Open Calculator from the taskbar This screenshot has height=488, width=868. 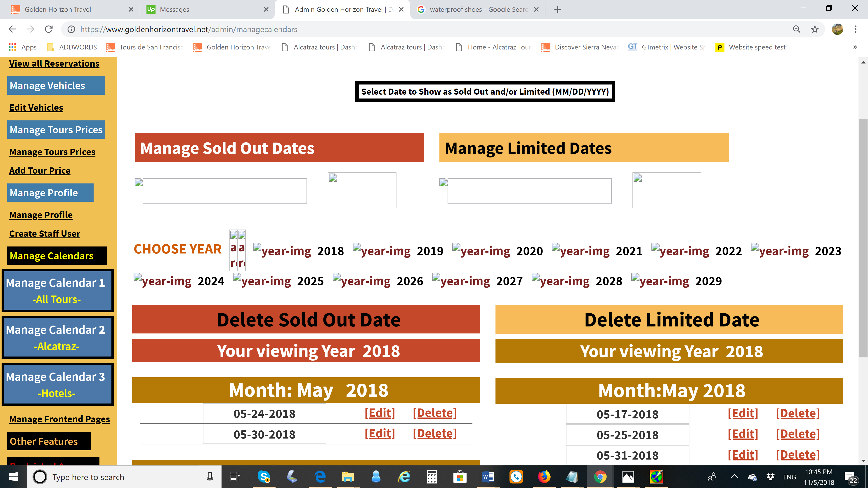[432, 476]
